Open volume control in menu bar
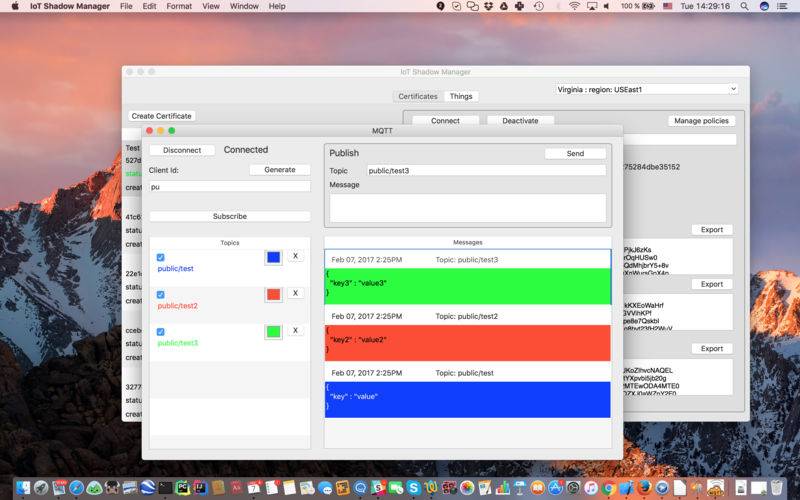800x500 pixels. point(607,6)
